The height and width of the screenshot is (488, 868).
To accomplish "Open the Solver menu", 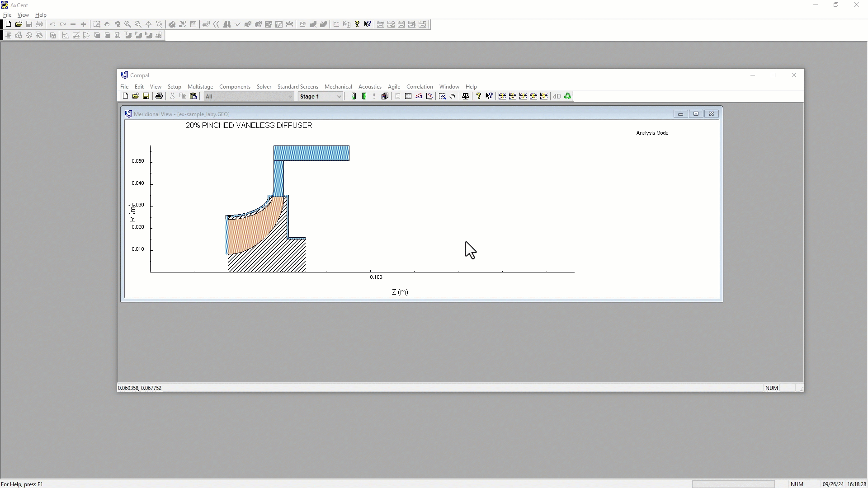I will 264,87.
